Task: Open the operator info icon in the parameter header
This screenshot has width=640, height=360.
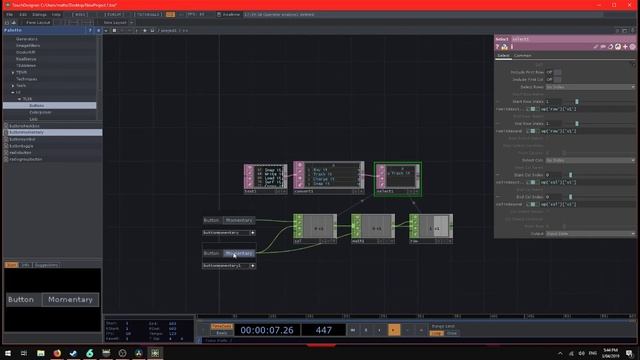Action: 512,47
